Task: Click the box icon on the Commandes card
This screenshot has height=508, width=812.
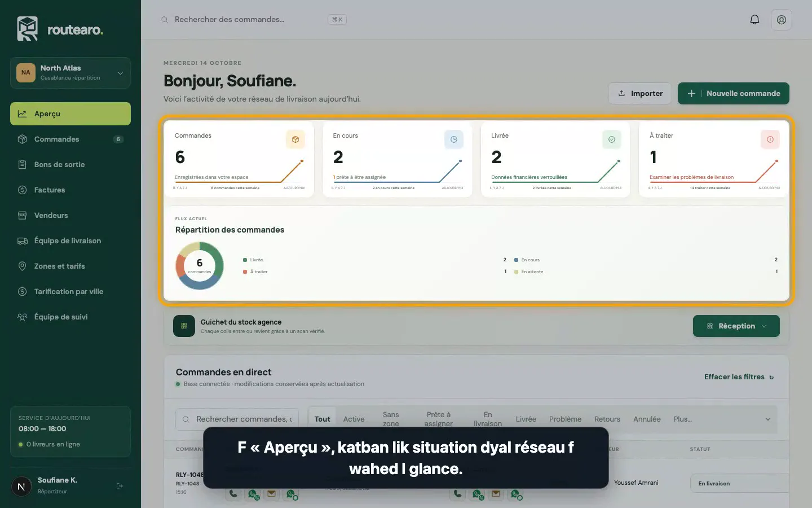Action: coord(295,139)
